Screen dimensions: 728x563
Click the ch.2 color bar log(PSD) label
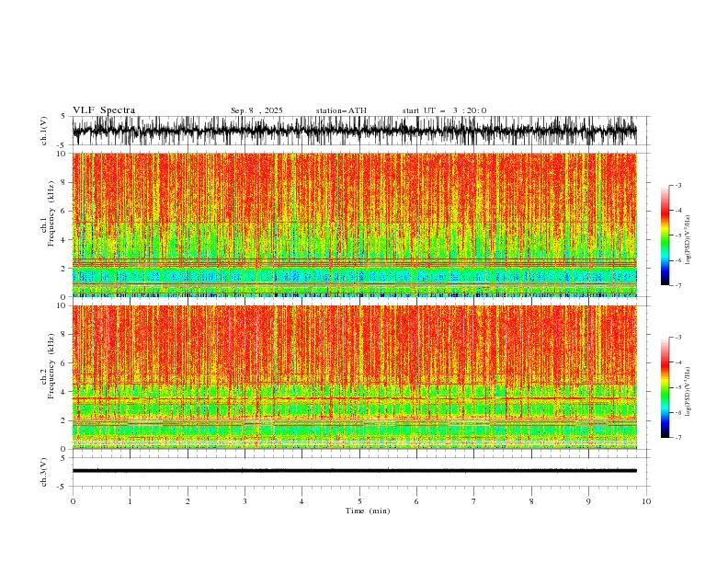(x=688, y=392)
